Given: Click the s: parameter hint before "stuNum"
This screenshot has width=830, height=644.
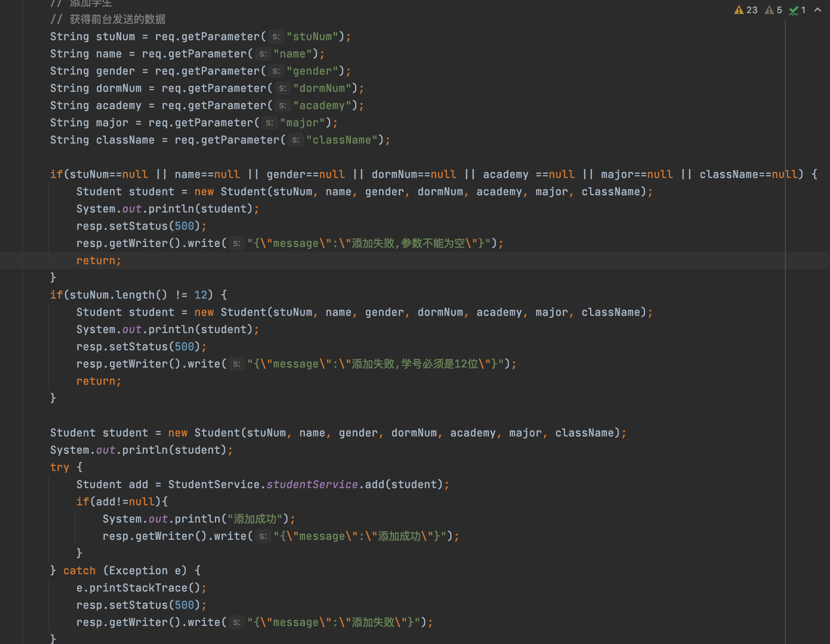Looking at the screenshot, I should click(x=276, y=37).
